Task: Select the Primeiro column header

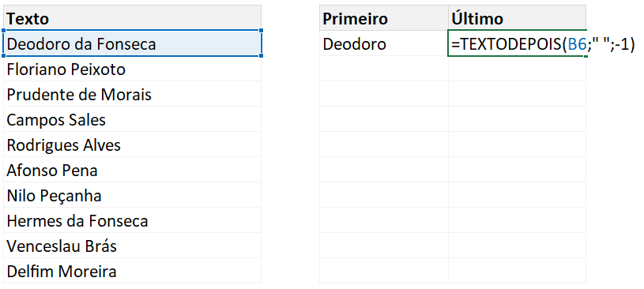Action: (383, 17)
